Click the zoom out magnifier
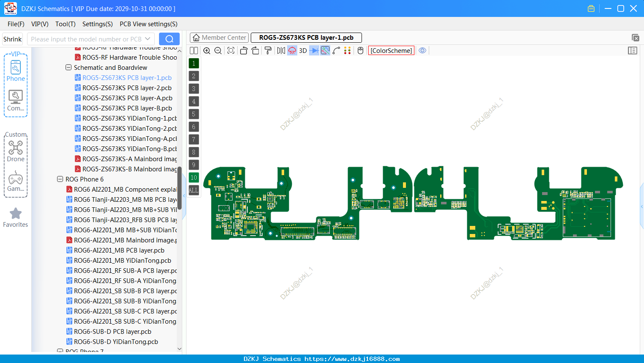The height and width of the screenshot is (363, 644). coord(218,51)
